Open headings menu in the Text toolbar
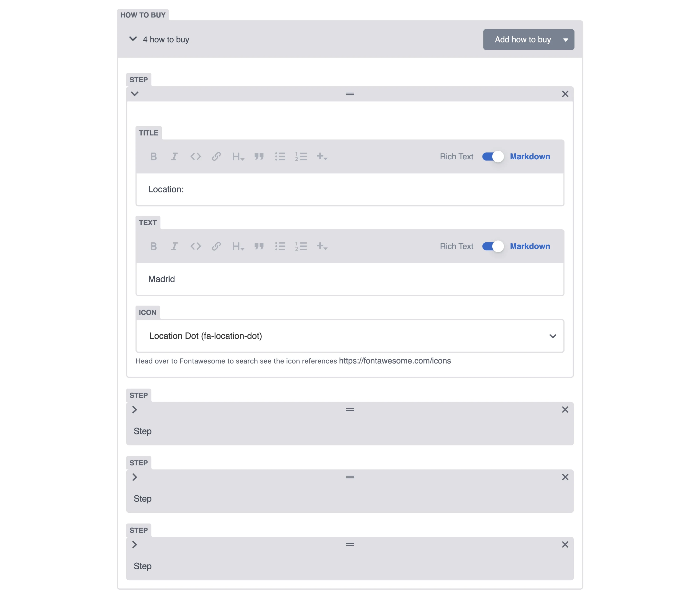The height and width of the screenshot is (599, 700). click(238, 246)
